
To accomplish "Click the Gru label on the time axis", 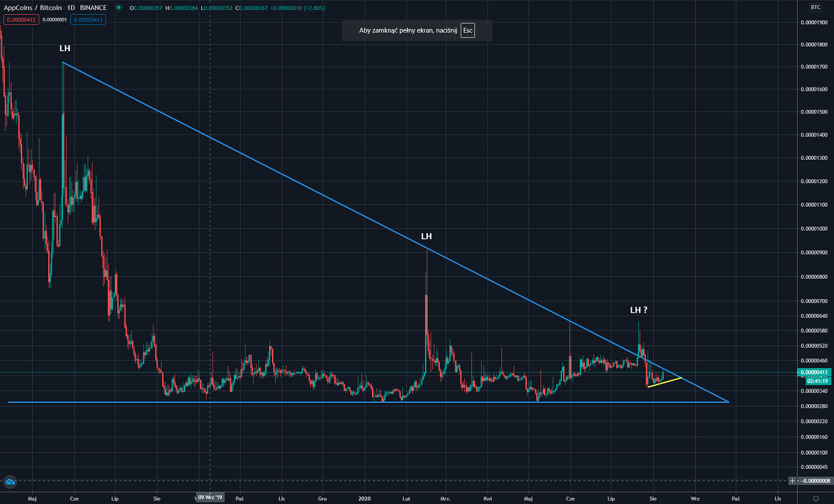I will pyautogui.click(x=323, y=498).
